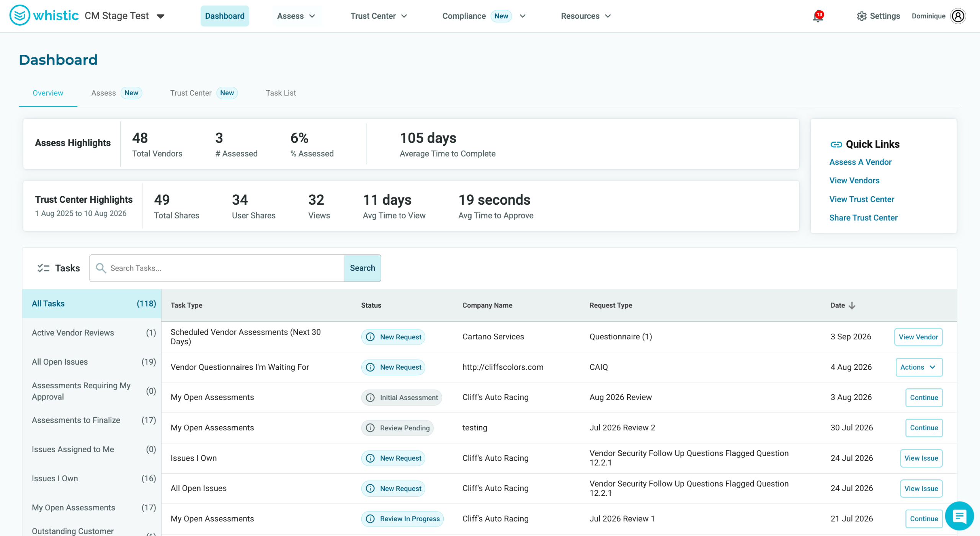The height and width of the screenshot is (536, 980).
Task: Click the Questionnaire (1) request type cell
Action: point(621,337)
